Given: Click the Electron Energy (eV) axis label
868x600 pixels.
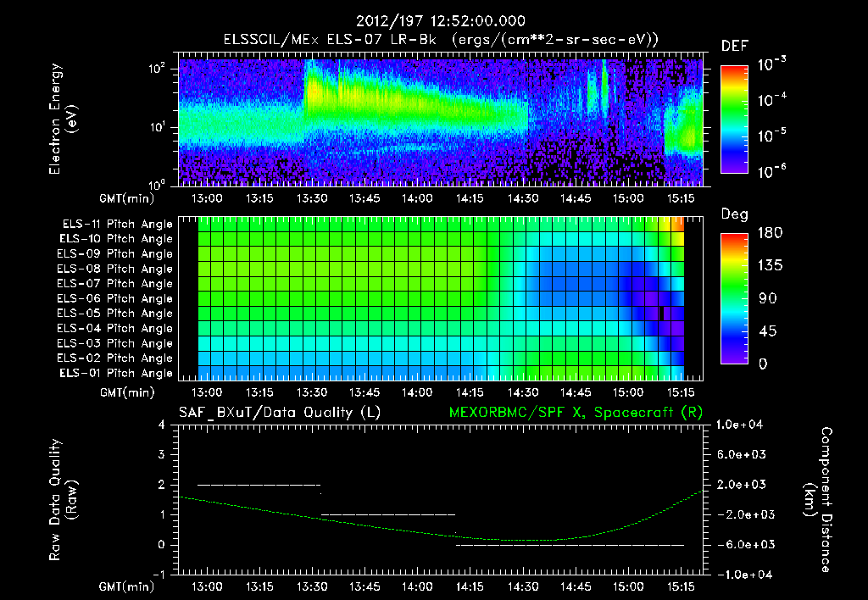Looking at the screenshot, I should click(x=63, y=119).
